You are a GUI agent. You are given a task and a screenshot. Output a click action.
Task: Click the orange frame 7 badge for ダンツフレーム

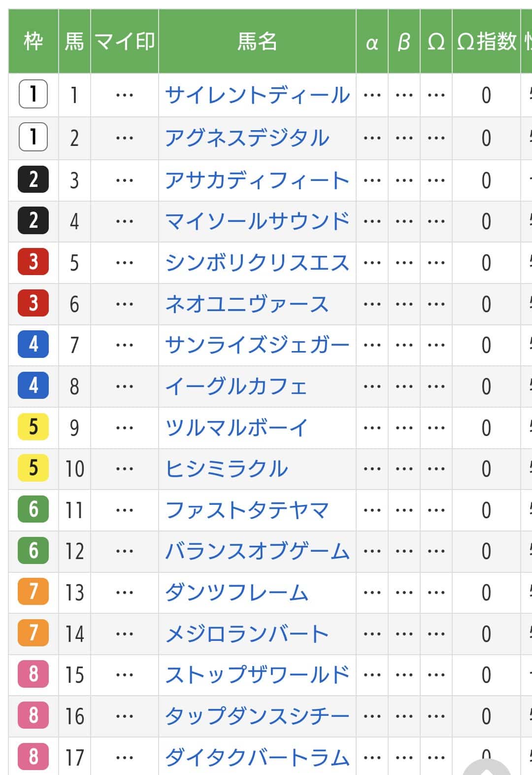tap(33, 591)
